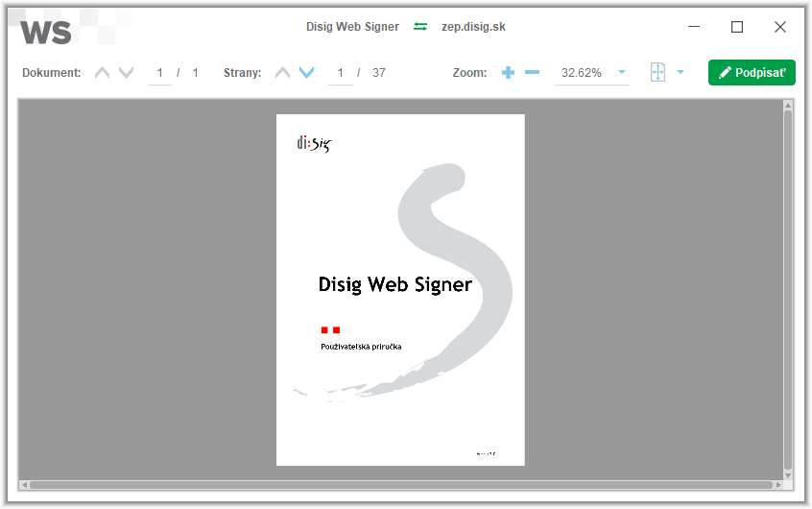Image resolution: width=812 pixels, height=509 pixels.
Task: Click the fit-to-page icon
Action: coord(657,72)
